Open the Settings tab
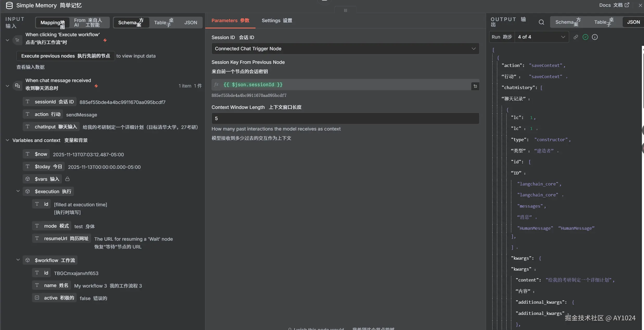 (x=277, y=21)
